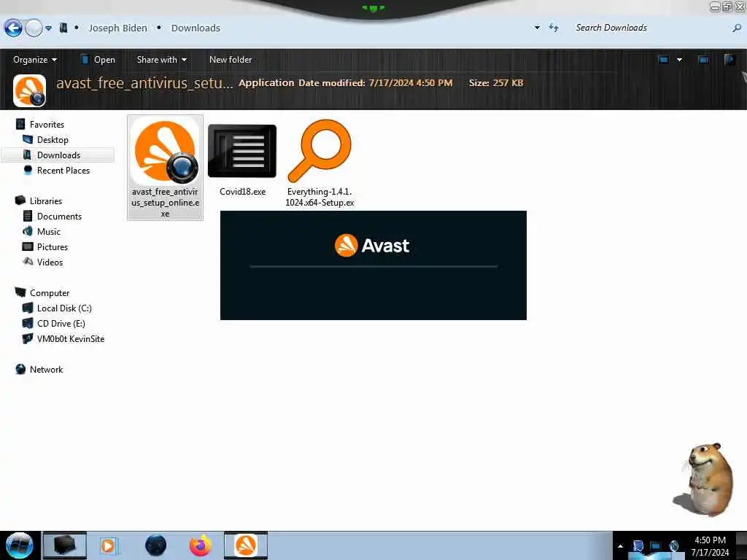Screen dimensions: 747x560
Task: Expand the view options dropdown arrow
Action: (x=679, y=60)
